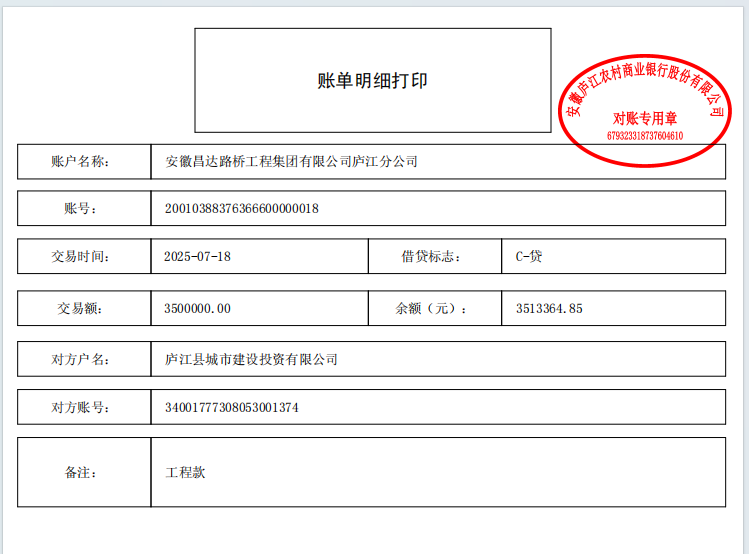This screenshot has height=554, width=749.
Task: Select the 账户名称 label cell
Action: pyautogui.click(x=85, y=161)
